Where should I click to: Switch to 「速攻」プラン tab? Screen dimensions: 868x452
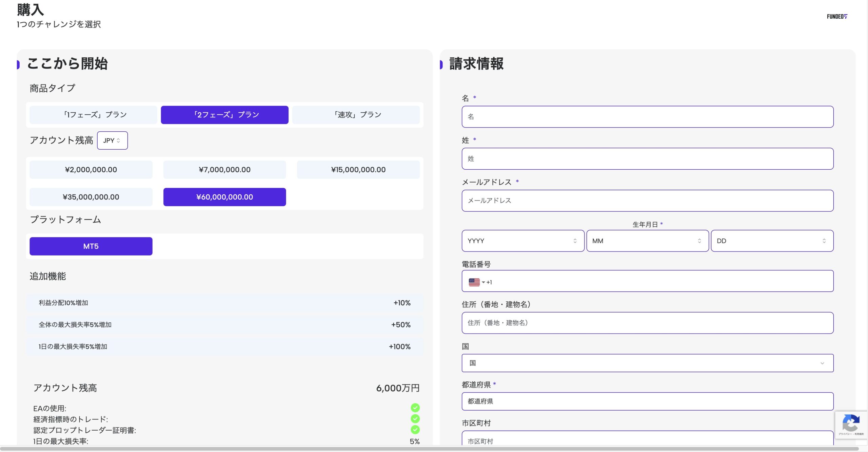coord(356,115)
